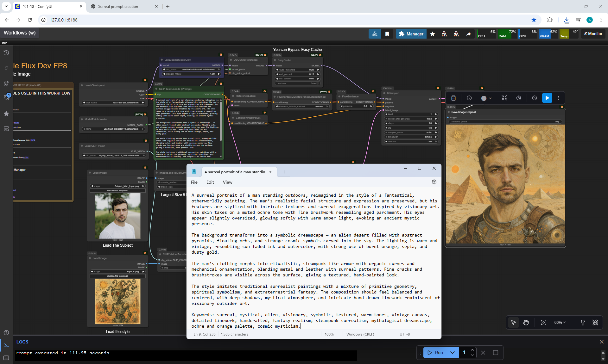Toggle link visibility icon at bottom right
Image resolution: width=608 pixels, height=364 pixels.
pos(595,322)
